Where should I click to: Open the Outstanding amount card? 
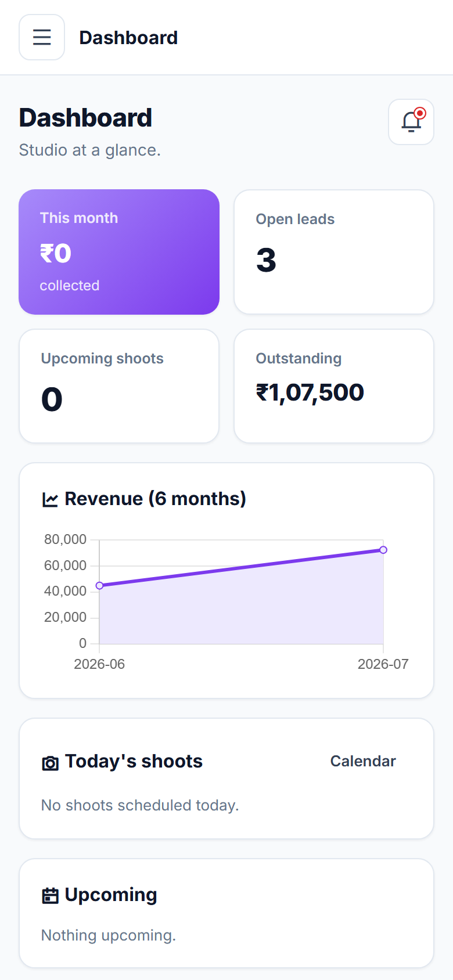point(334,386)
